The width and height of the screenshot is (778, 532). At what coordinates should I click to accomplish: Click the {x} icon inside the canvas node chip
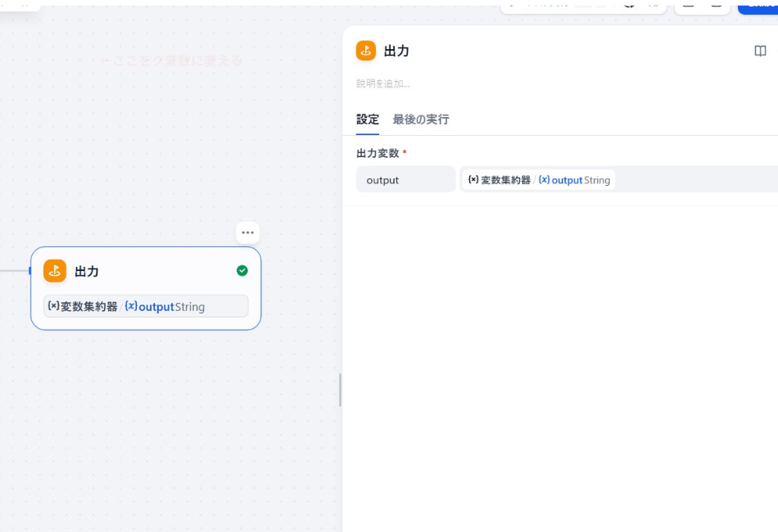[x=53, y=306]
